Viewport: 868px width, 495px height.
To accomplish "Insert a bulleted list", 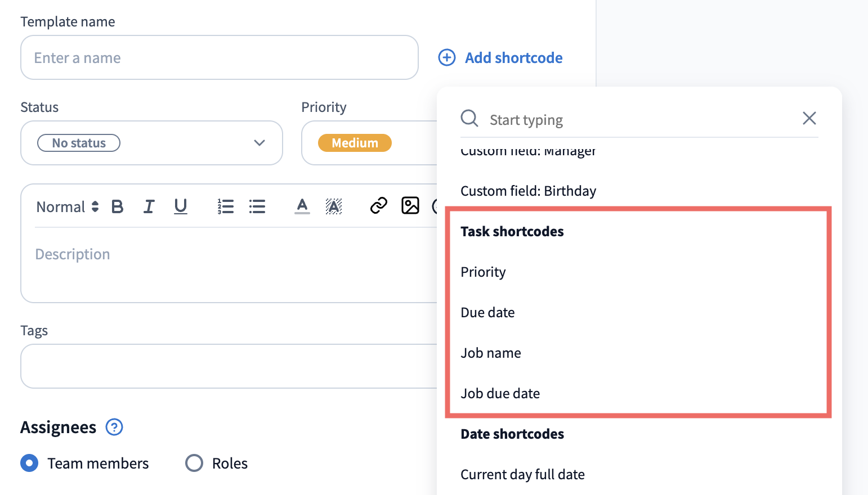I will [x=257, y=206].
